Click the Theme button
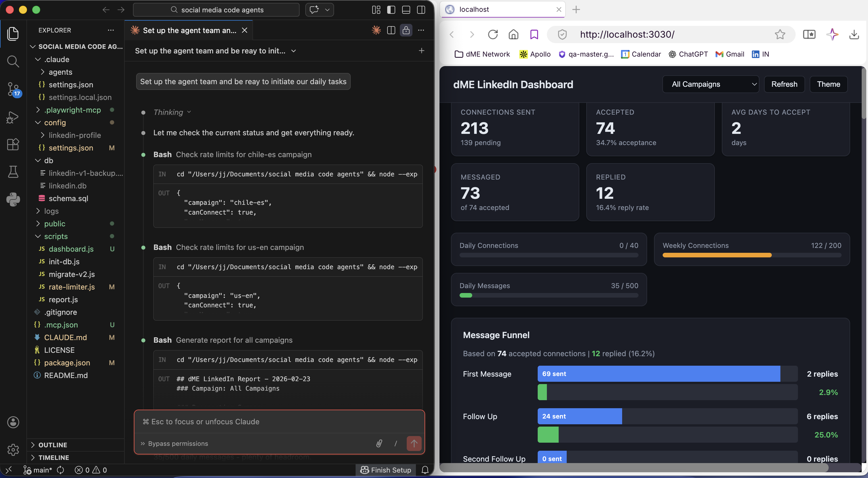 pyautogui.click(x=828, y=84)
